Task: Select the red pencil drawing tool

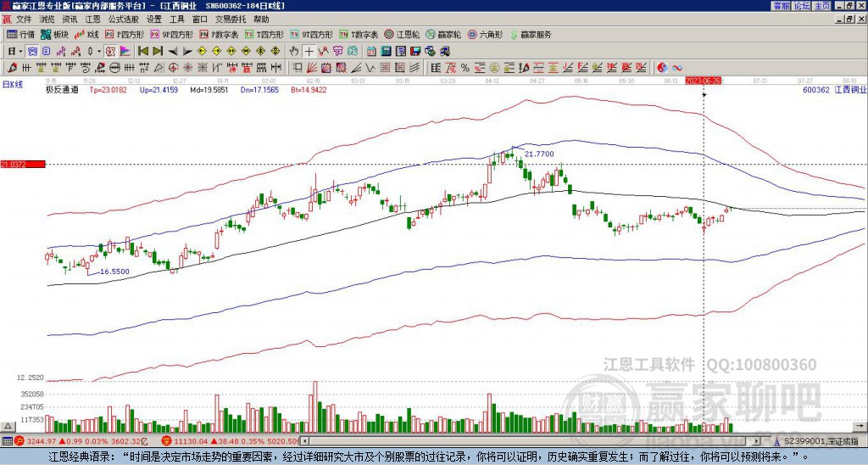Action: (12, 68)
